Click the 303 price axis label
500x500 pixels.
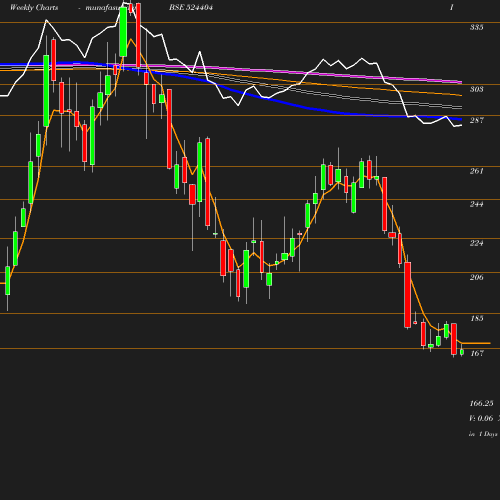coord(476,89)
